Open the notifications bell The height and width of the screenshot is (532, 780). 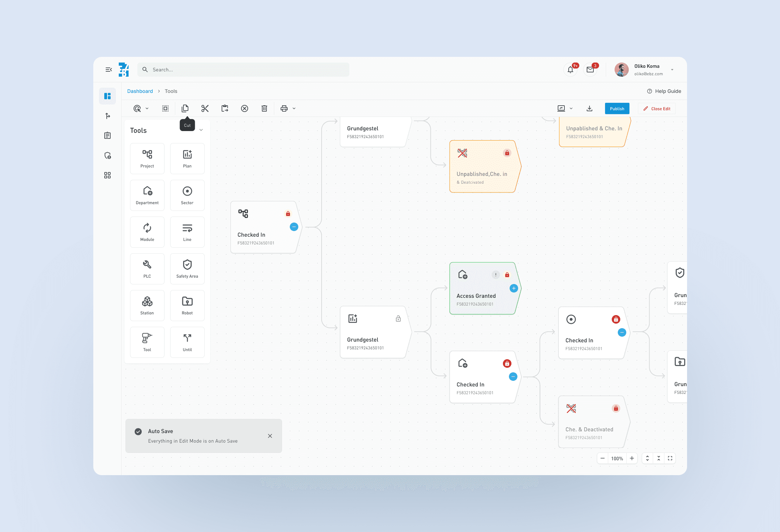tap(570, 70)
